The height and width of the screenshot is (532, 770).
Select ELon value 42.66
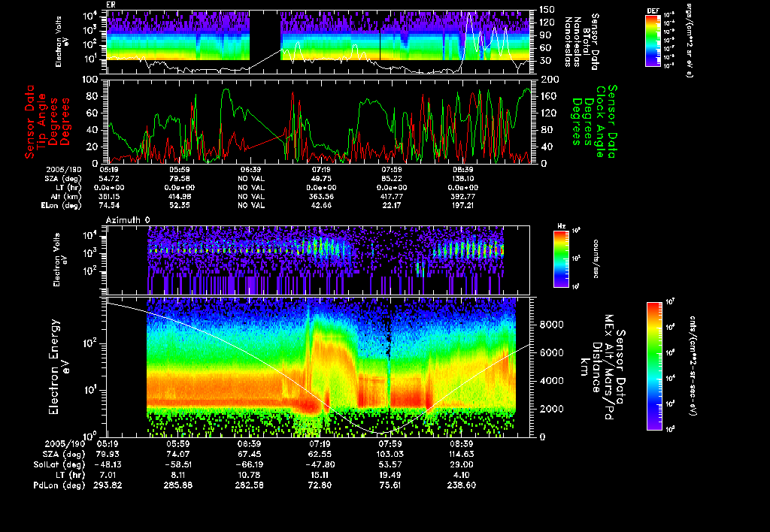pyautogui.click(x=321, y=205)
